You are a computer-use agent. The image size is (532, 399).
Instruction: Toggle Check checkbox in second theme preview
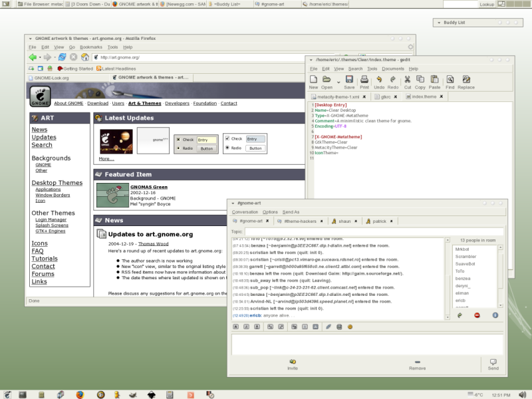pyautogui.click(x=227, y=138)
